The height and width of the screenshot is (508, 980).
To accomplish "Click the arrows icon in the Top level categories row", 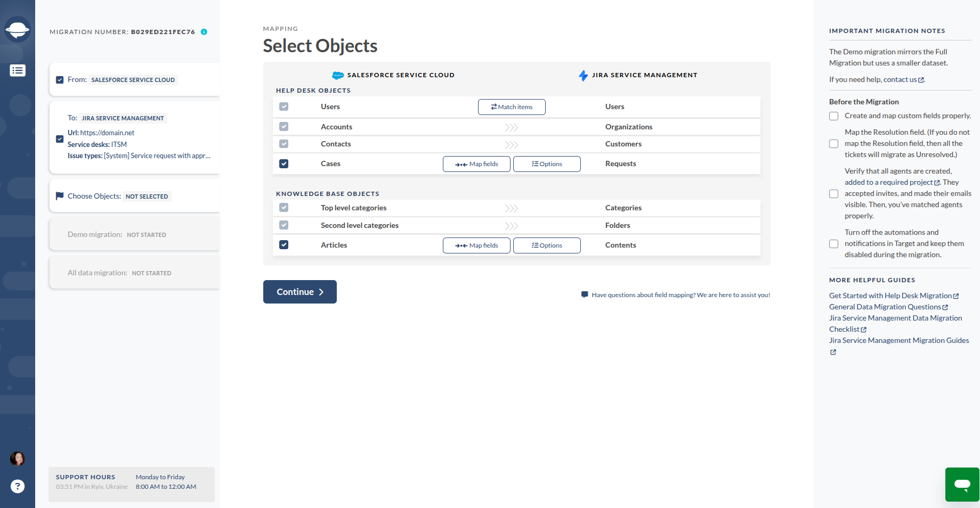I will (512, 208).
